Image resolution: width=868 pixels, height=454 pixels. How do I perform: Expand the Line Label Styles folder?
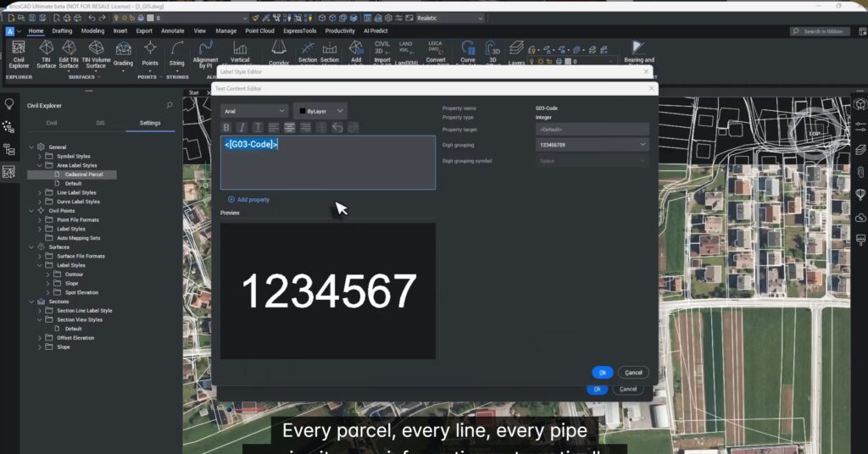pos(40,192)
